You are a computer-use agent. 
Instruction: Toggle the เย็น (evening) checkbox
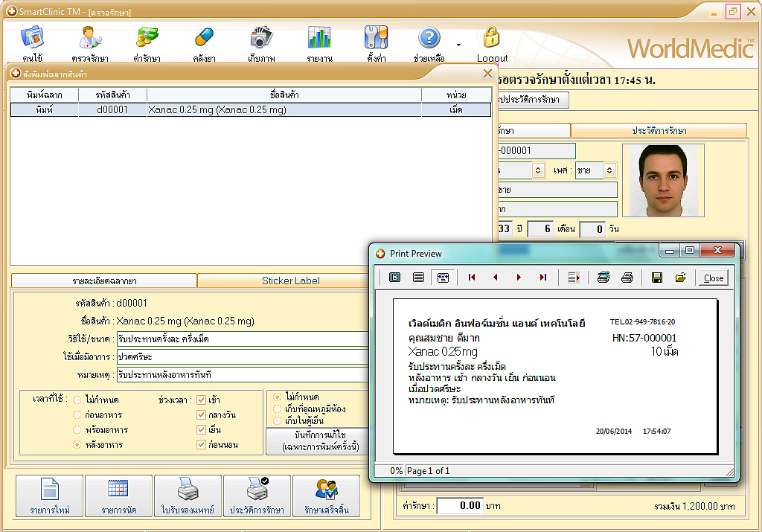point(201,430)
